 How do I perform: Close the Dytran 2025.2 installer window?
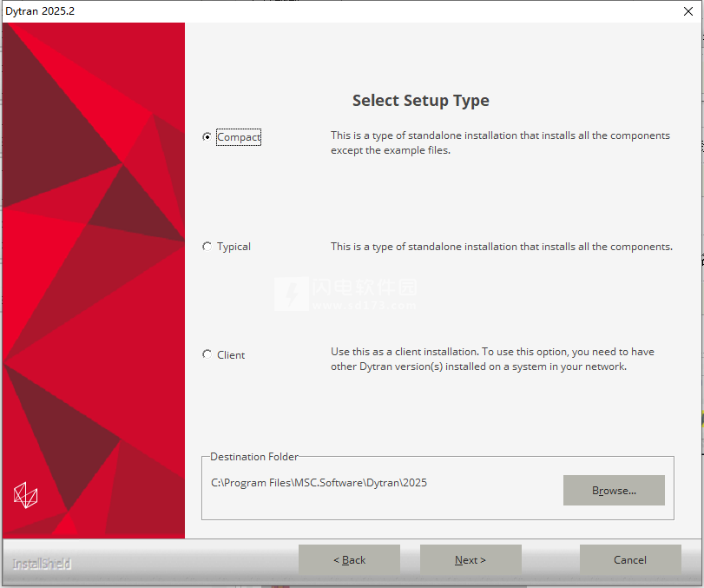(688, 10)
